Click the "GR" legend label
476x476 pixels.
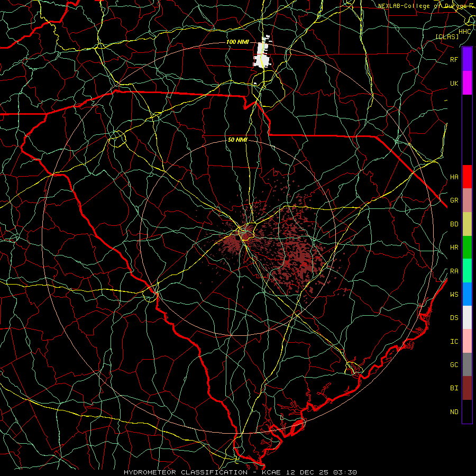(454, 200)
